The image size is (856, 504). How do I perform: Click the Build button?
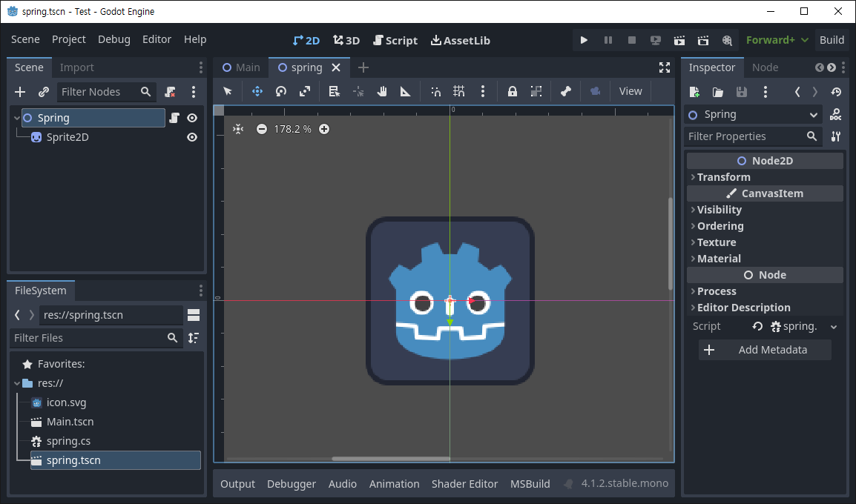tap(832, 40)
